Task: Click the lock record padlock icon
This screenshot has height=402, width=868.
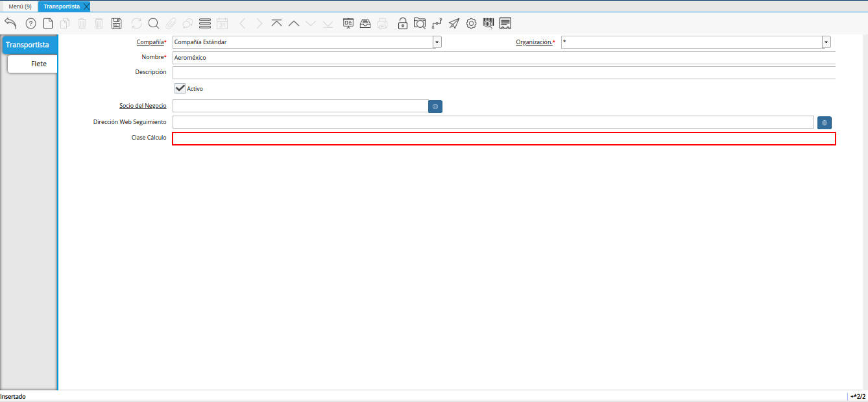Action: coord(403,23)
